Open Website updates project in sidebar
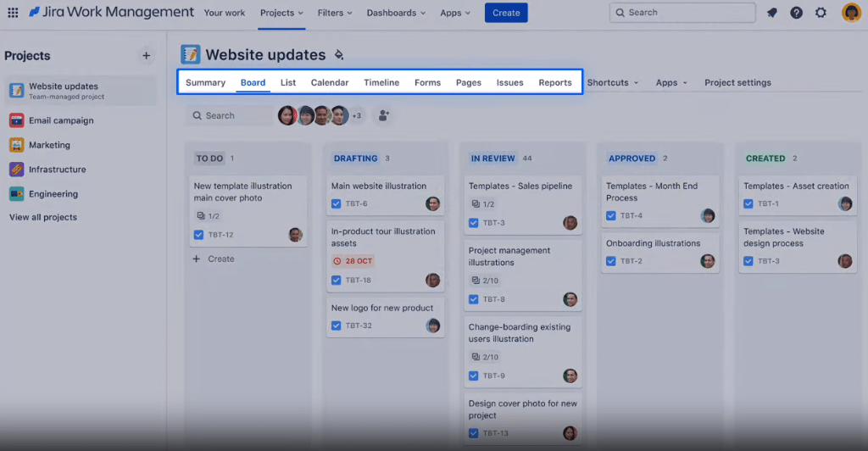868x451 pixels. coord(81,91)
